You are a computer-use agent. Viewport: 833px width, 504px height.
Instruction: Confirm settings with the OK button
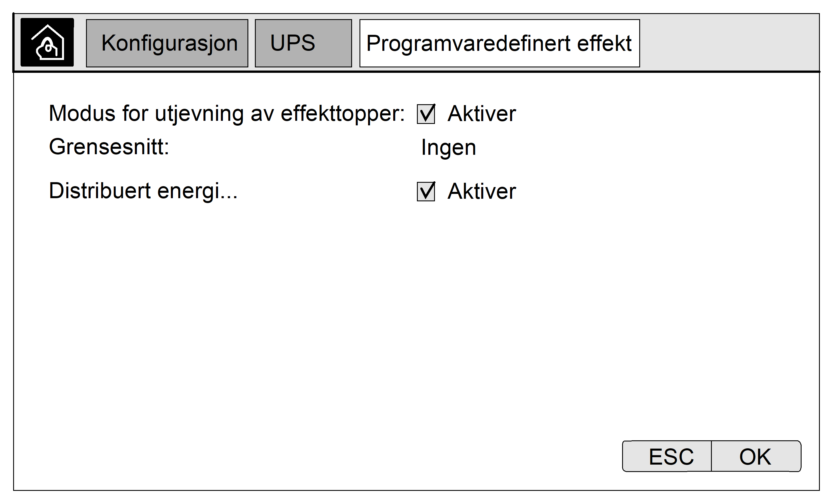point(756,456)
